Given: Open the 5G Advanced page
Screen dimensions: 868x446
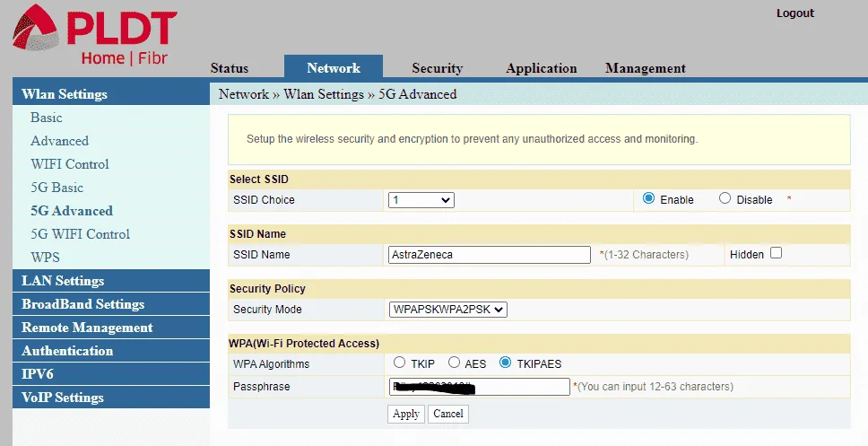Looking at the screenshot, I should click(x=72, y=211).
